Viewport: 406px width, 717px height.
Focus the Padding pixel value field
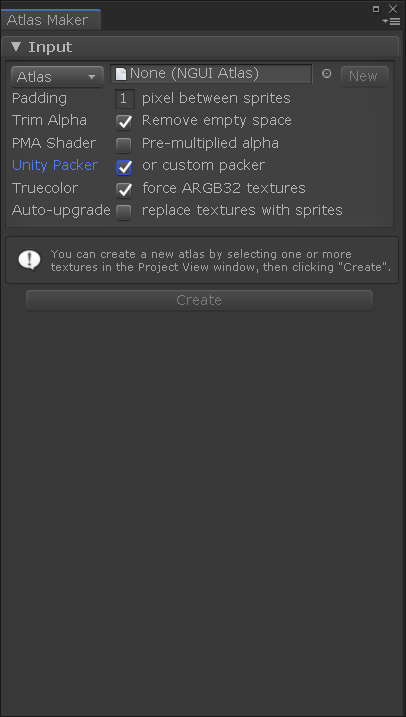coord(124,98)
